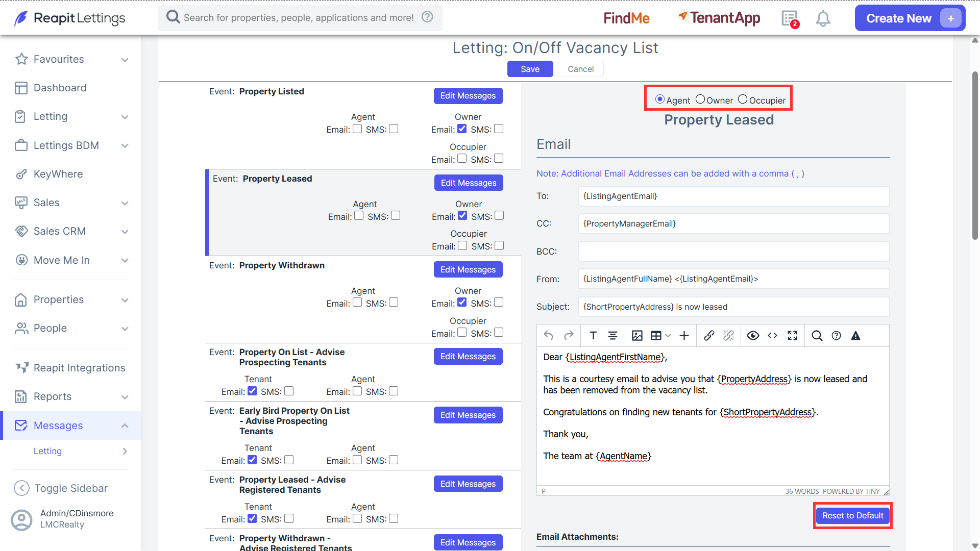
Task: Select the Owner radio button
Action: click(x=700, y=99)
